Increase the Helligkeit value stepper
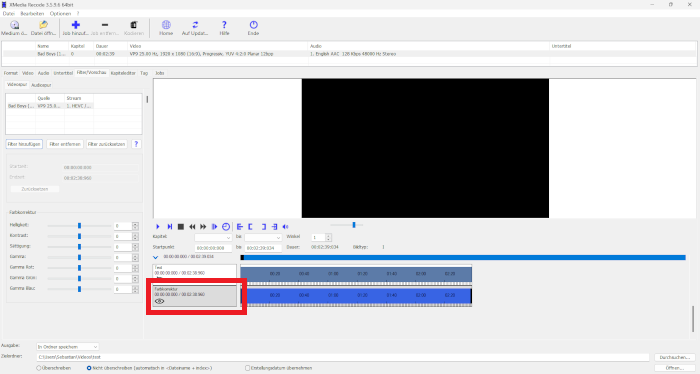The width and height of the screenshot is (700, 374). [x=135, y=224]
